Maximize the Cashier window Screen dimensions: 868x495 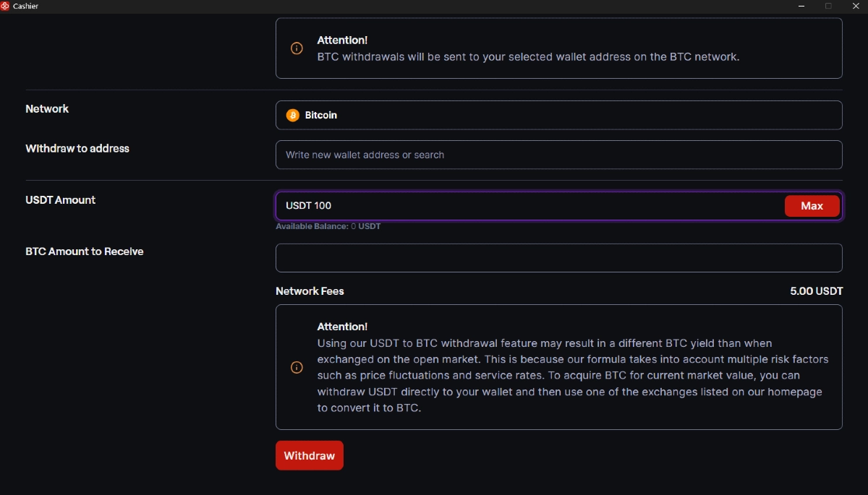(x=828, y=6)
